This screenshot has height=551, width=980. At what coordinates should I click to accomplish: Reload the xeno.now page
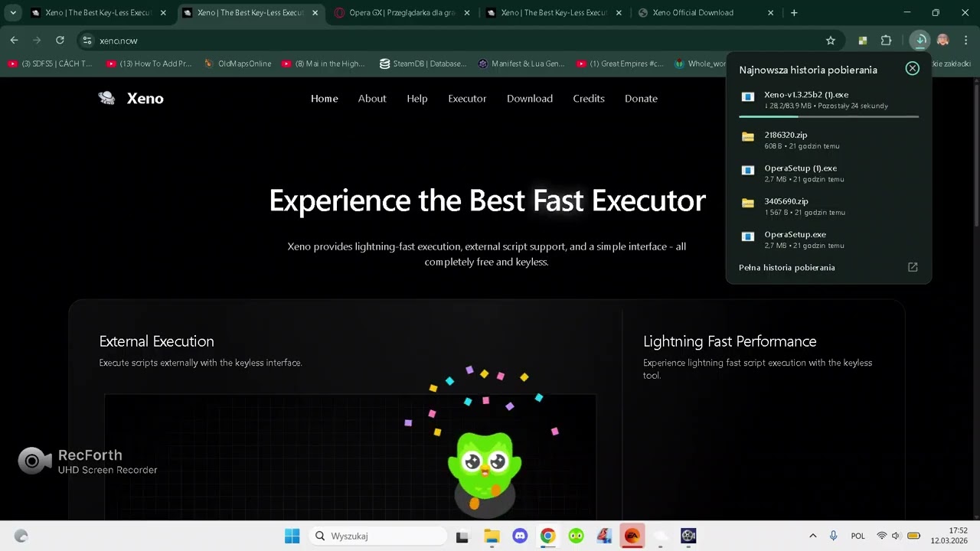[x=60, y=41]
